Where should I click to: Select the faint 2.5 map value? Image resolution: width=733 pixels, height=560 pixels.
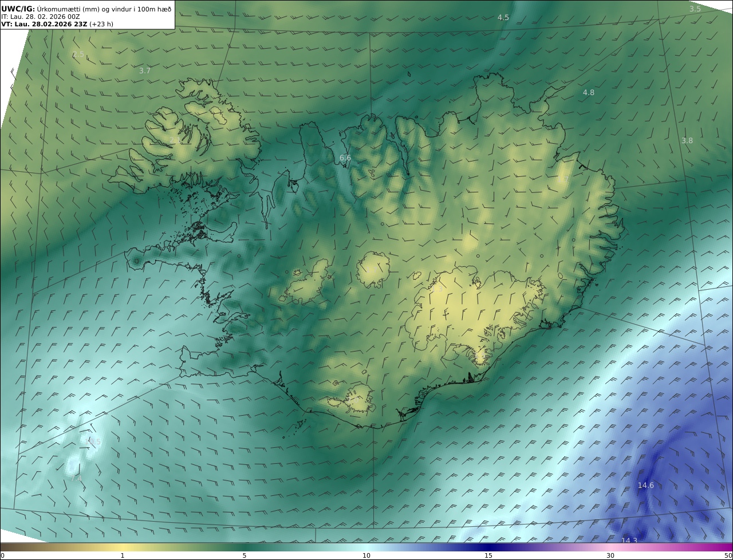coord(78,55)
